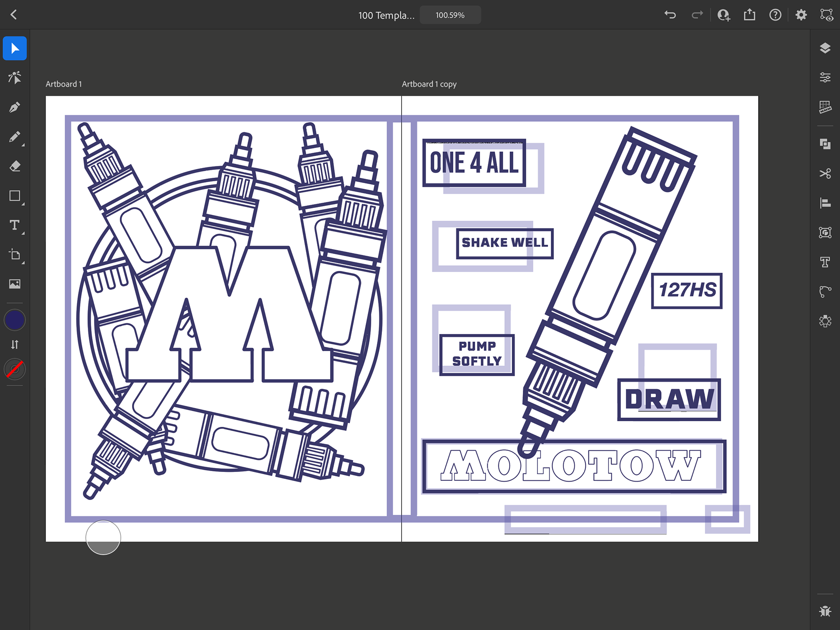The image size is (840, 630).
Task: Select the PUMP SOFTLY label artwork
Action: point(477,355)
